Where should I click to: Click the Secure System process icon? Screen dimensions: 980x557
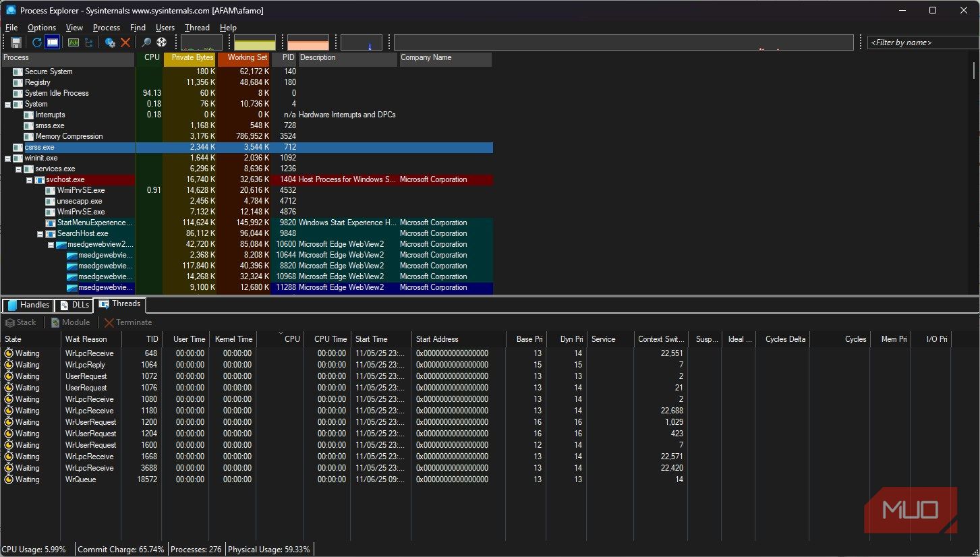click(18, 71)
